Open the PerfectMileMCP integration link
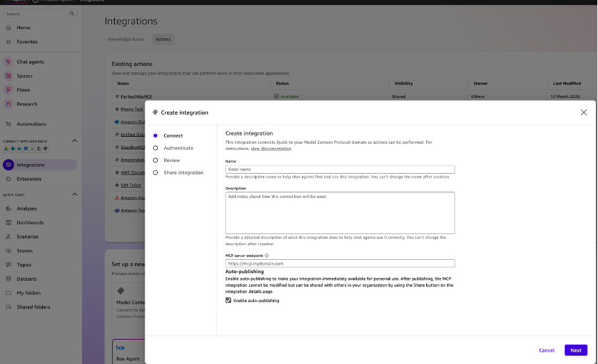The height and width of the screenshot is (364, 598). [136, 97]
